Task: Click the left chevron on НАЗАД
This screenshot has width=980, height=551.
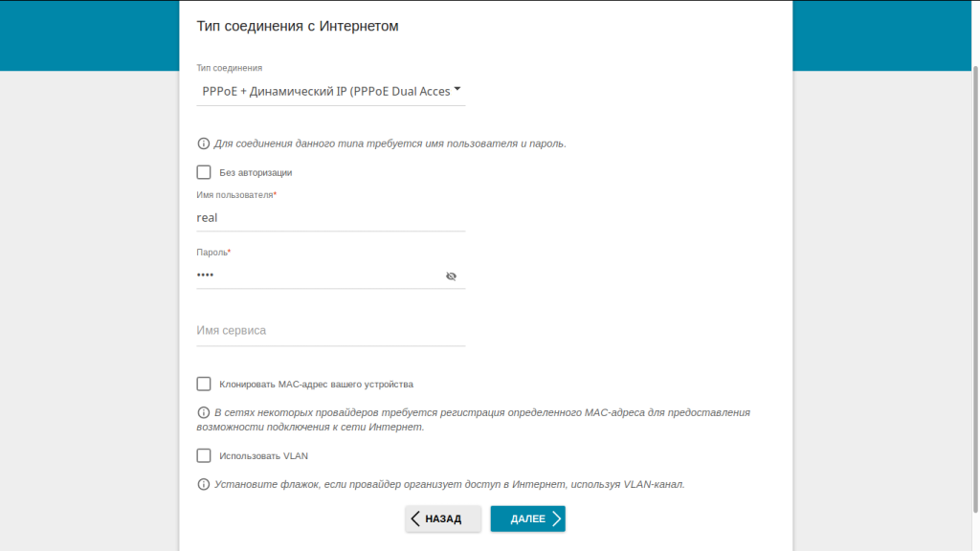Action: pyautogui.click(x=415, y=518)
